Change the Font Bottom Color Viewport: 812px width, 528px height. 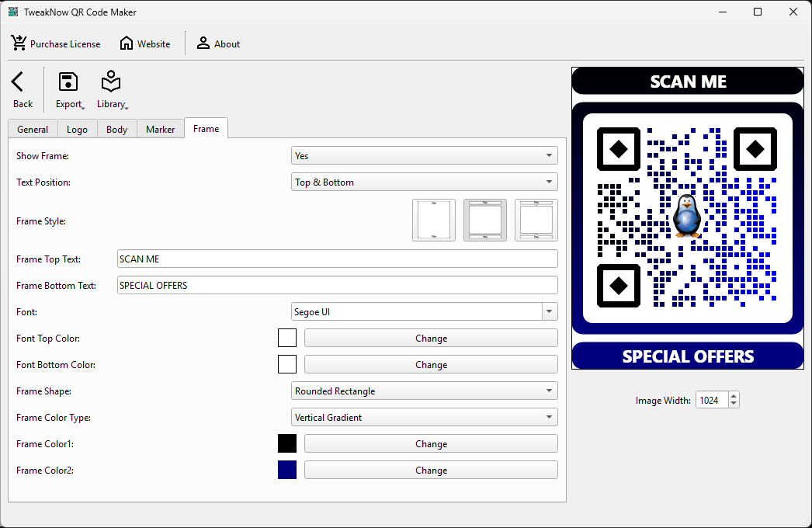pyautogui.click(x=431, y=364)
